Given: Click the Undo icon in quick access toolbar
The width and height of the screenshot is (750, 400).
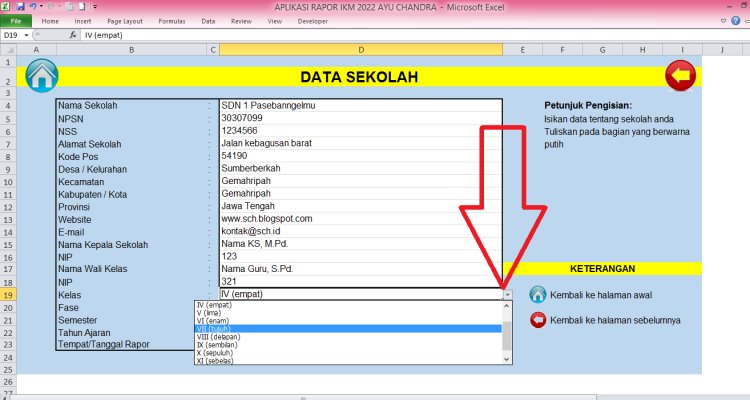Looking at the screenshot, I should 33,6.
